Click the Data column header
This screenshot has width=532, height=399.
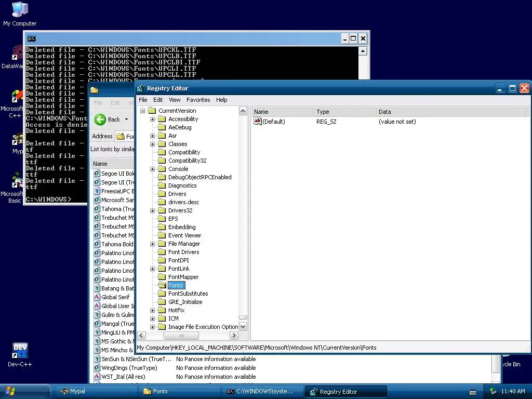[x=451, y=112]
